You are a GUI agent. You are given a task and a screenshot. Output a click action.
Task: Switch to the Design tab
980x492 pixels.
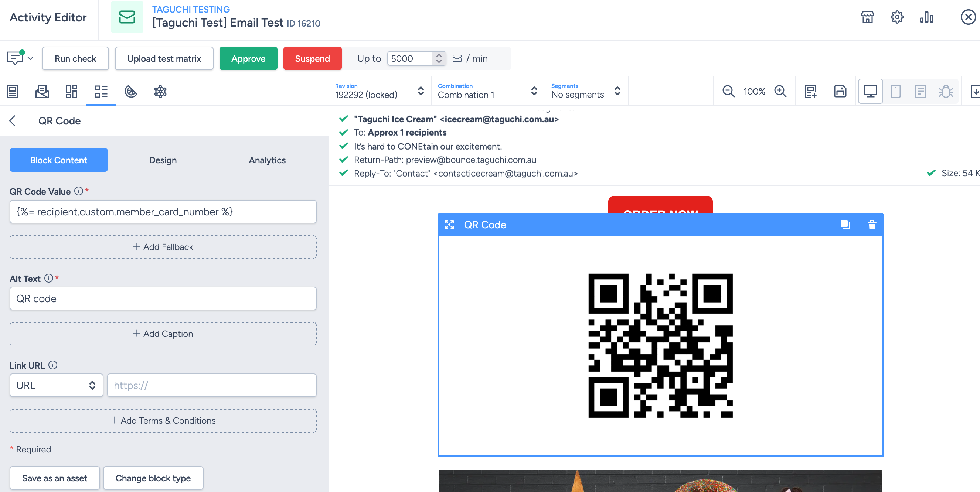click(x=163, y=160)
